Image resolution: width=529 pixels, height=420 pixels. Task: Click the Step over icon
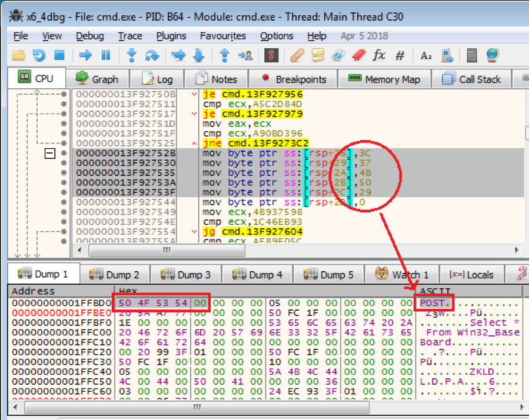[x=152, y=55]
